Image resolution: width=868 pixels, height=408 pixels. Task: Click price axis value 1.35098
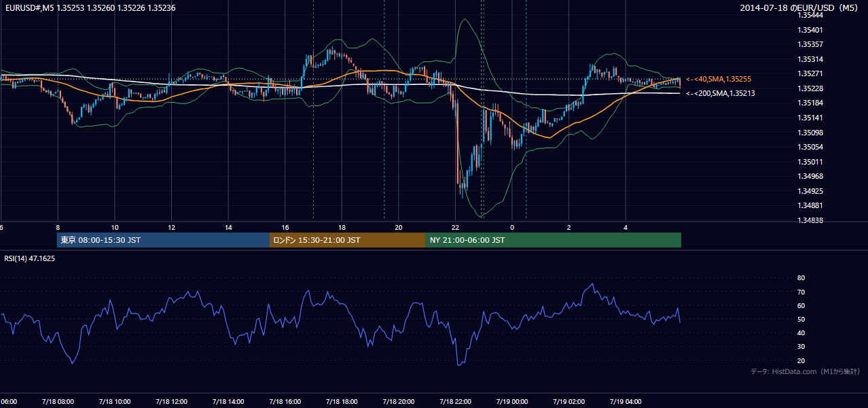810,133
